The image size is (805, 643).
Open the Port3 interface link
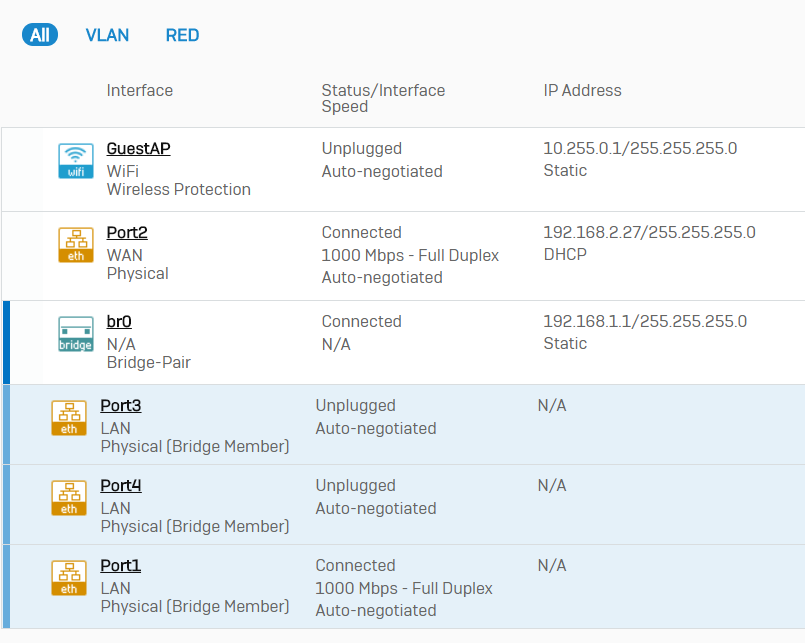click(121, 406)
